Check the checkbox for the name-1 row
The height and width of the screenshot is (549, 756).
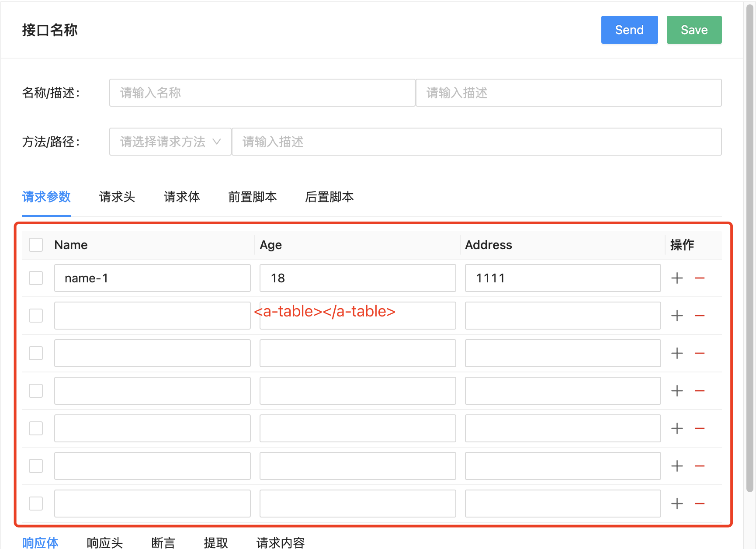(36, 278)
